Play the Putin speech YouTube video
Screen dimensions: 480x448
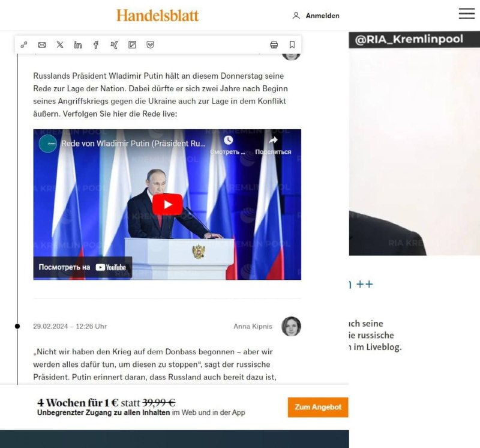[167, 204]
